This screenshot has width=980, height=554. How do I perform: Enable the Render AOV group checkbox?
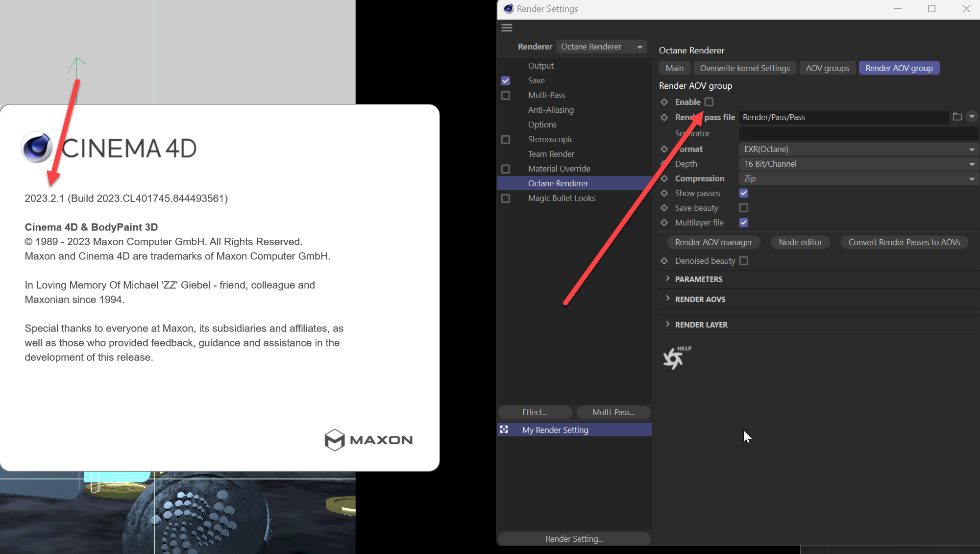(709, 102)
